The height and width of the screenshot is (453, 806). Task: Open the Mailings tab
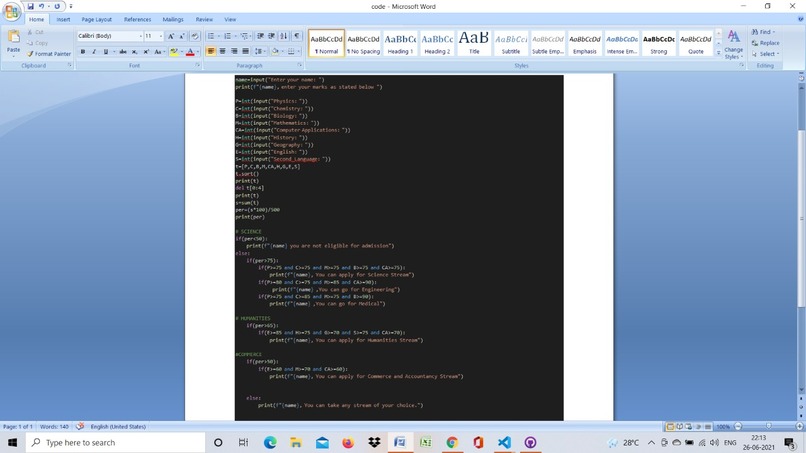(x=173, y=20)
